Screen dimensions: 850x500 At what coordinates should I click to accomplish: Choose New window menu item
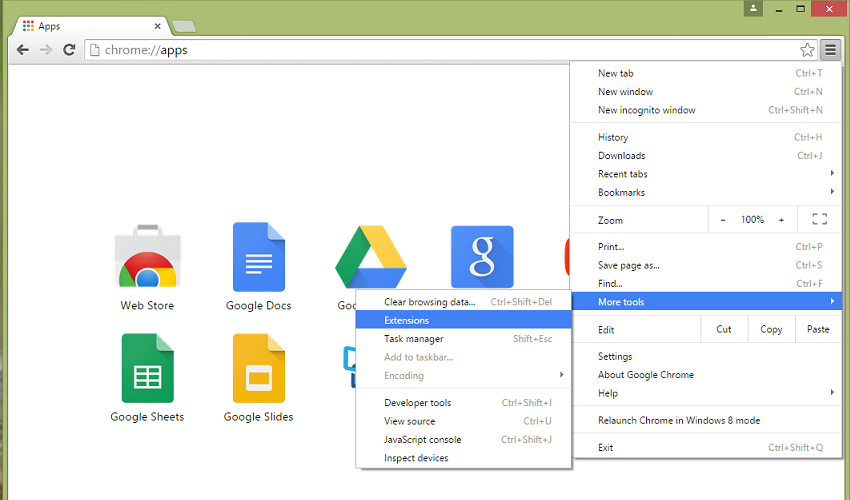(706, 92)
